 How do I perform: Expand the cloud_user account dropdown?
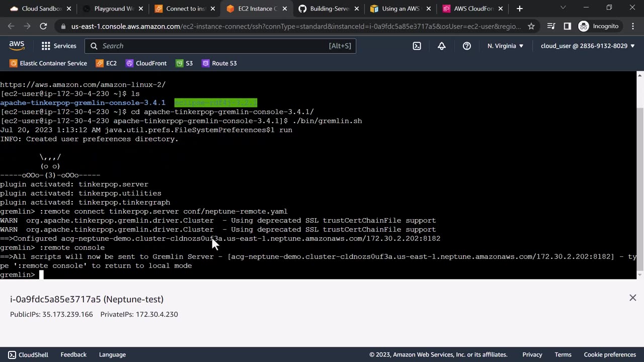click(588, 46)
